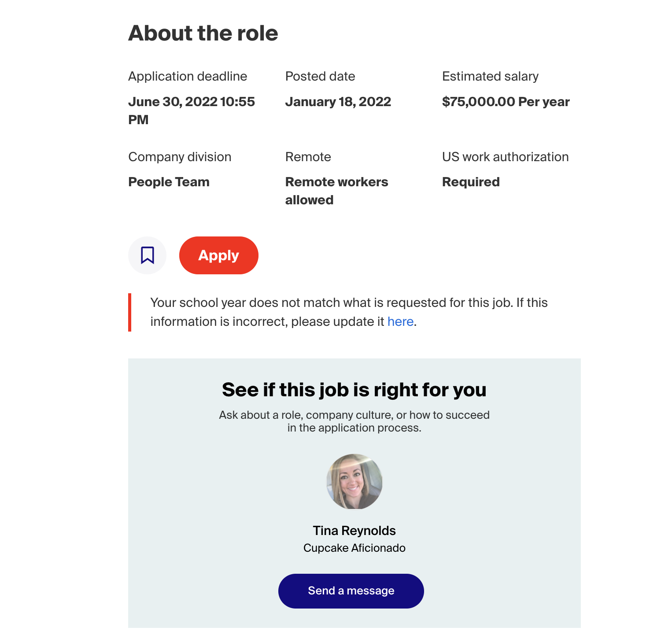Click the school year mismatch warning message
This screenshot has width=672, height=642.
click(349, 312)
